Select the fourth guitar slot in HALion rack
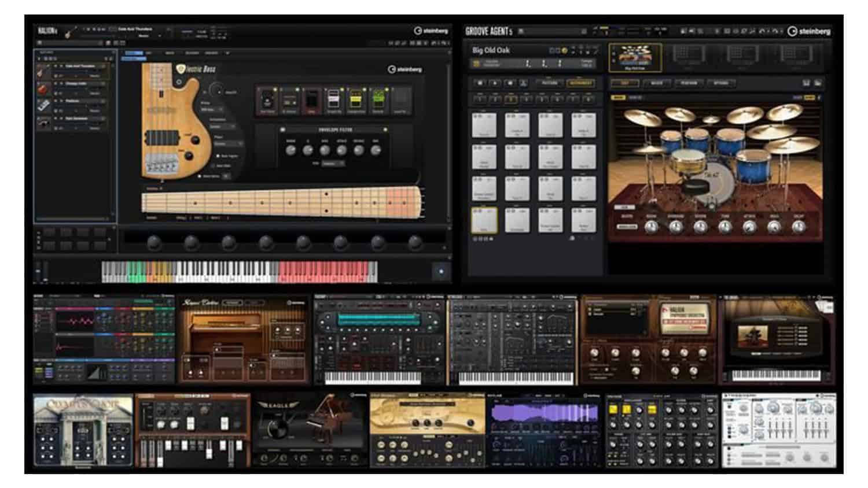 pos(74,123)
